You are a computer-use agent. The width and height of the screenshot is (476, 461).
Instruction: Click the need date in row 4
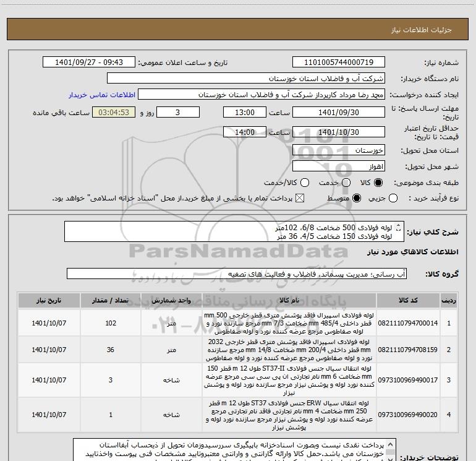(x=49, y=415)
